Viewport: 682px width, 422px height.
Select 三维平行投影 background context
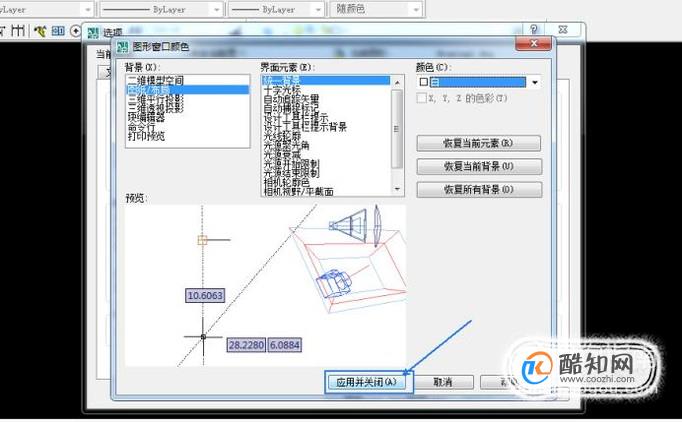tap(155, 99)
